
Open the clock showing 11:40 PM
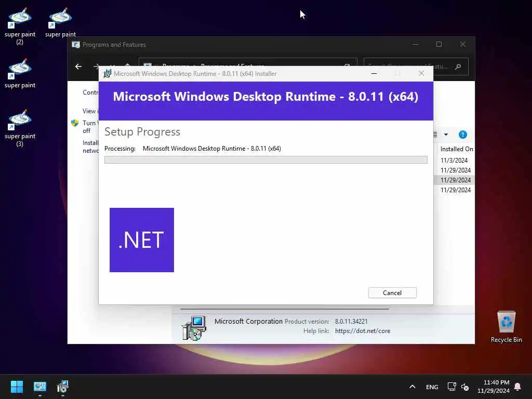494,387
